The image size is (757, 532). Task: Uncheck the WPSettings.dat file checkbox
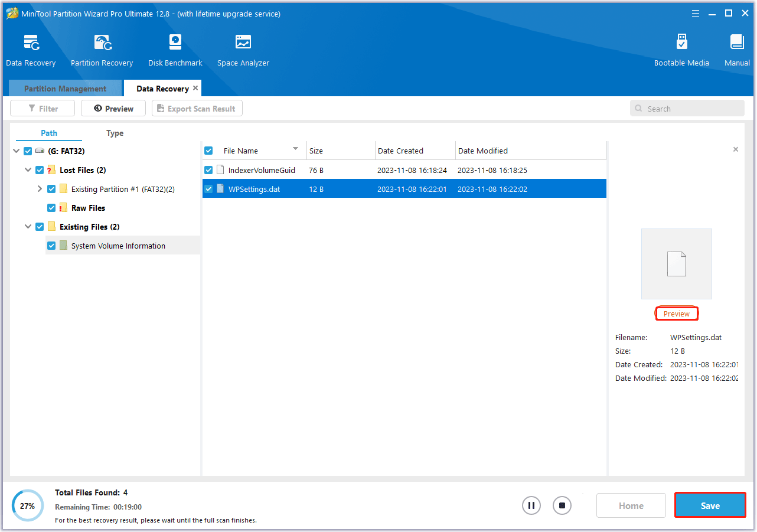pos(208,189)
